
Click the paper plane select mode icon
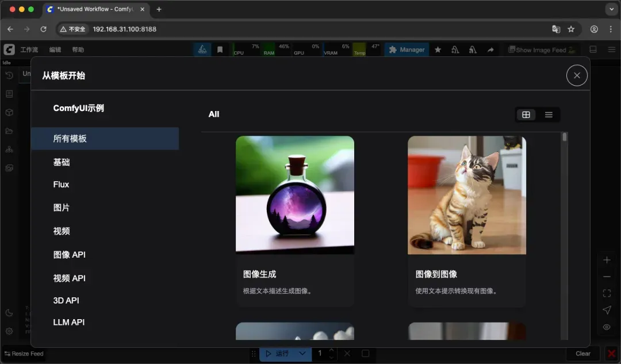pyautogui.click(x=607, y=310)
